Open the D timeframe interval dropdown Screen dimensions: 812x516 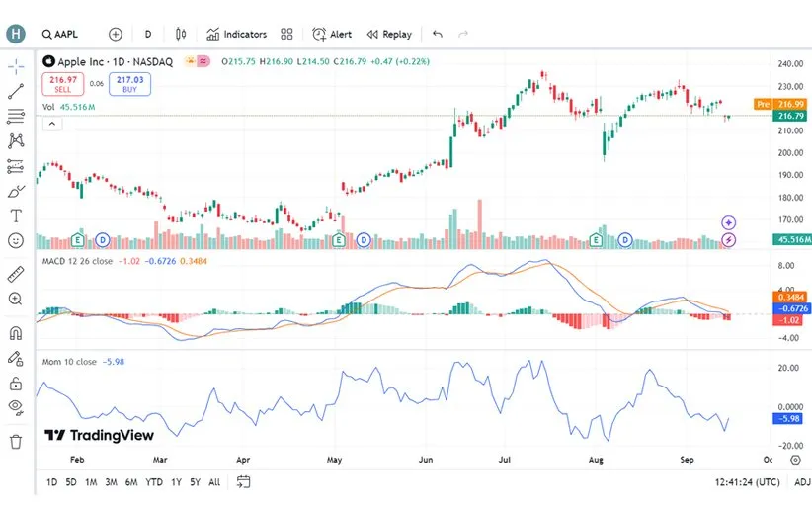(x=148, y=34)
